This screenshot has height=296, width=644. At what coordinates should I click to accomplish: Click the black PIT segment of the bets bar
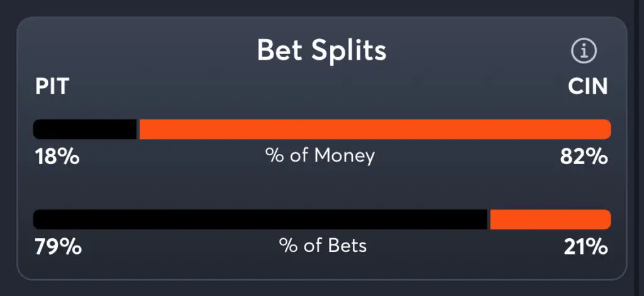point(260,219)
